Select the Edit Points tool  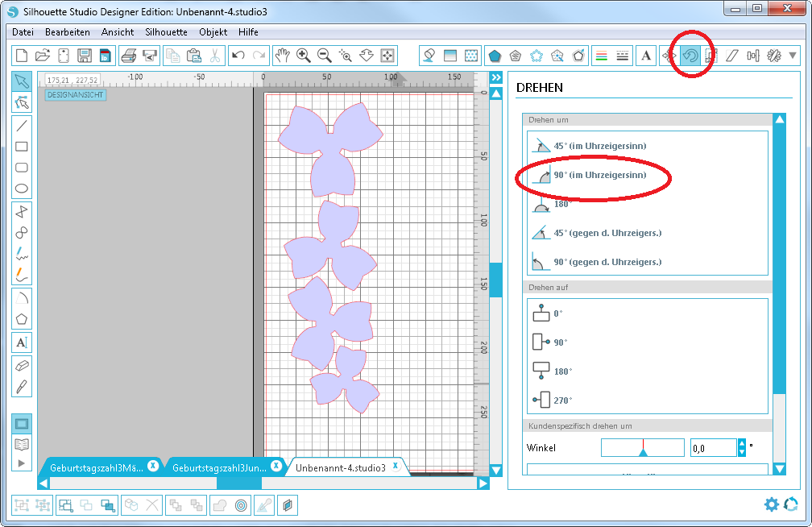click(22, 102)
